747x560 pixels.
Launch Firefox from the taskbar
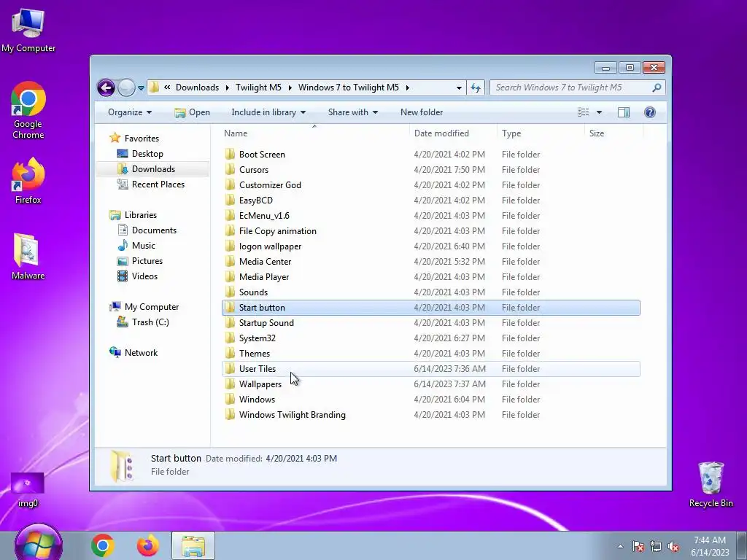(x=147, y=545)
